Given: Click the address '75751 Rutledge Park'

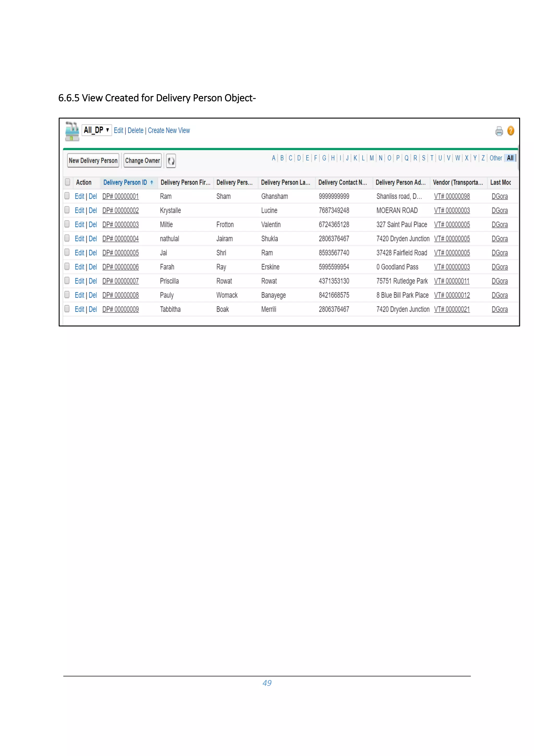Looking at the screenshot, I should pos(402,281).
